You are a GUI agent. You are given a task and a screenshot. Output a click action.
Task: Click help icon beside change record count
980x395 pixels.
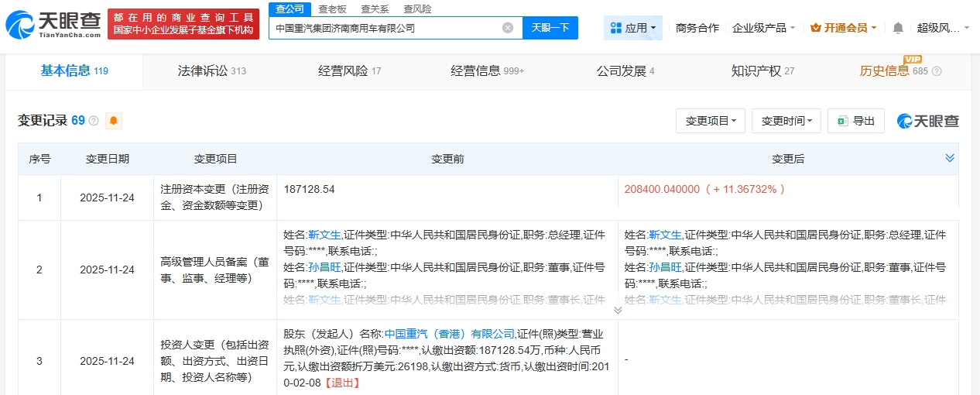tap(94, 121)
